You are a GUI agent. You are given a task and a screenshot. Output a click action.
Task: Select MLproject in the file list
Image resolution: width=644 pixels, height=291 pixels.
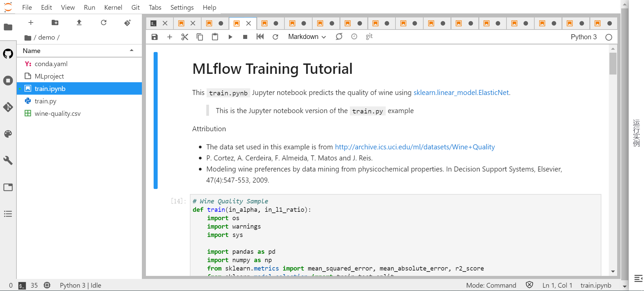click(79, 76)
